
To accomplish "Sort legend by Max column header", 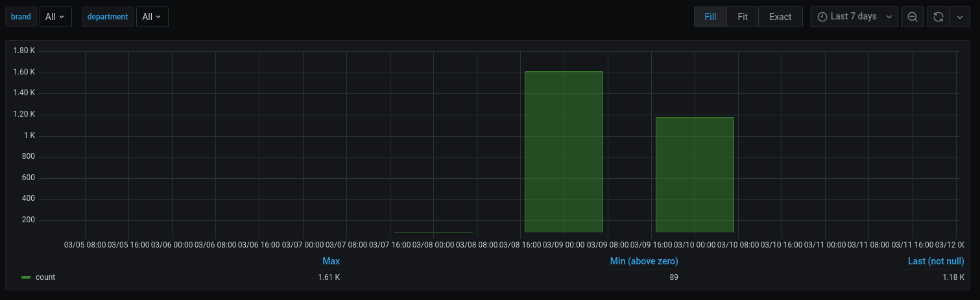I will tap(331, 261).
